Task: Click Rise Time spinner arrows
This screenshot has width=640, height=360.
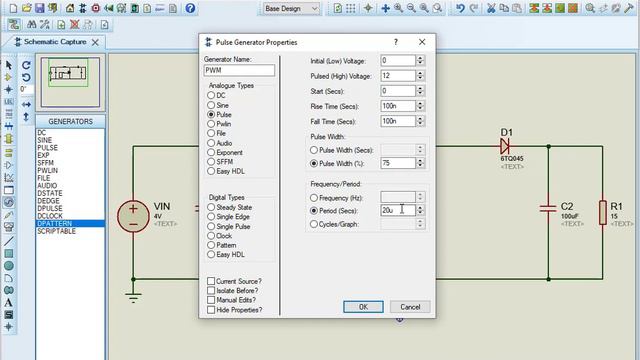Action: coord(420,106)
